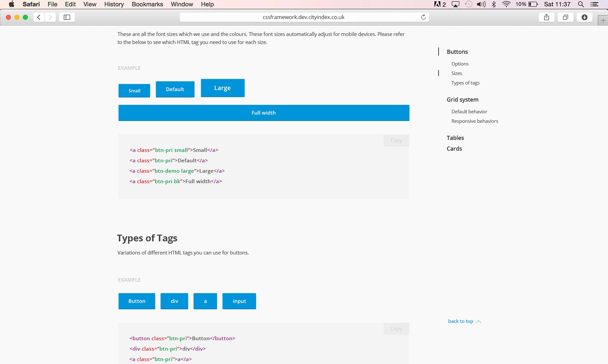
Task: Open Notification Center list icon
Action: tap(594, 4)
